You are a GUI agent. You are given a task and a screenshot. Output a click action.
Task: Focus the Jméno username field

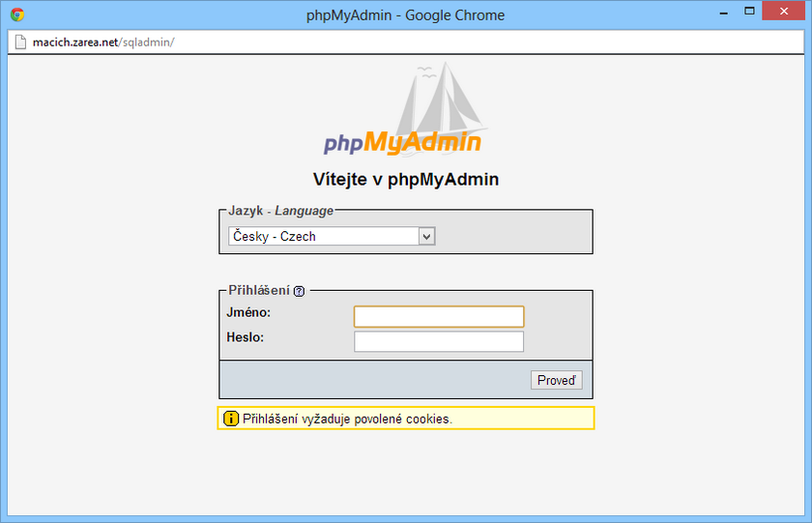[x=439, y=316]
